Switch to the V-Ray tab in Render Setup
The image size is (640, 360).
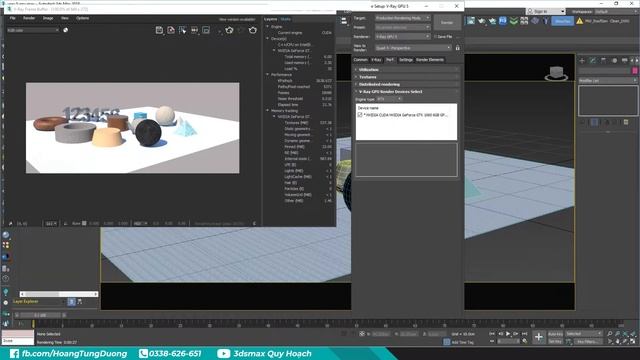pyautogui.click(x=376, y=60)
